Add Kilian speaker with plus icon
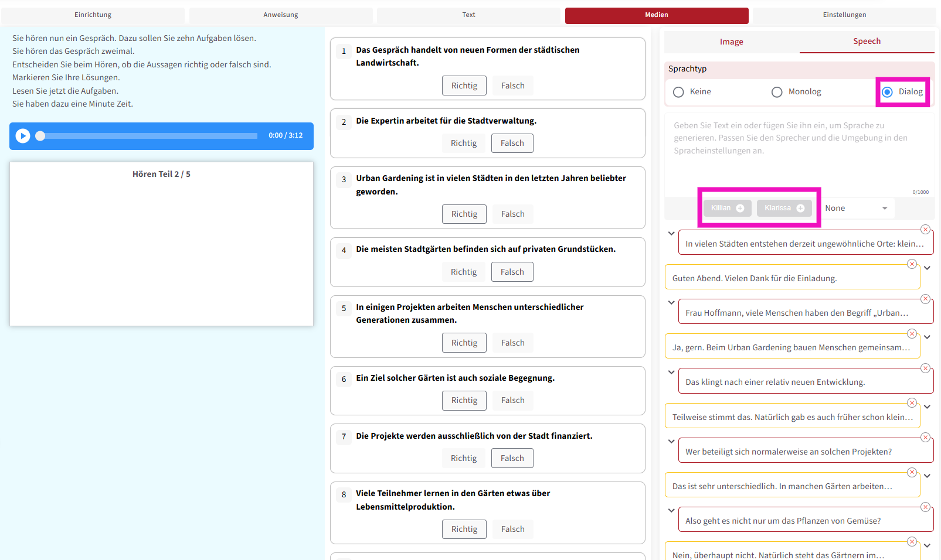Image resolution: width=941 pixels, height=560 pixels. [x=740, y=209]
